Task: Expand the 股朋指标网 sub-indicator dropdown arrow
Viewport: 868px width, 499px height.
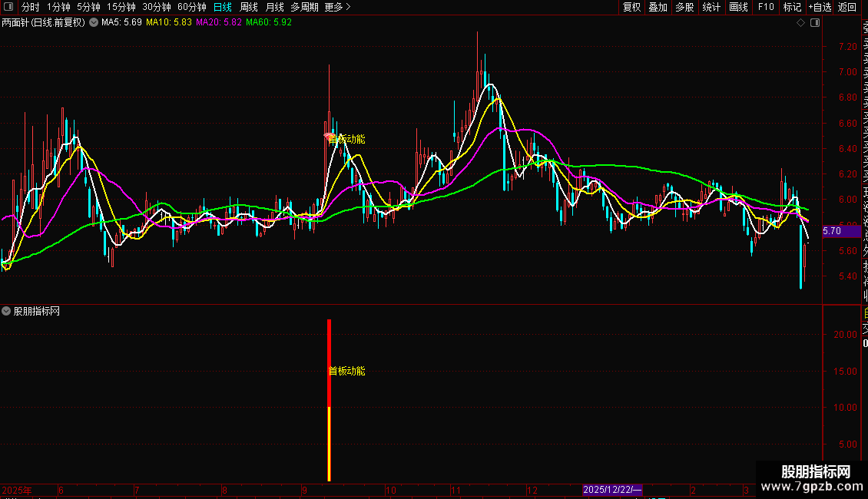Action: (7, 311)
